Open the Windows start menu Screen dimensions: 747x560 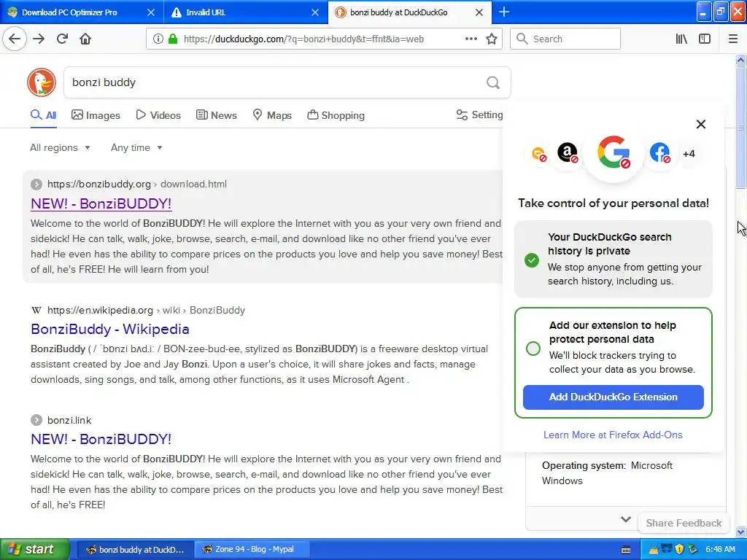click(35, 549)
